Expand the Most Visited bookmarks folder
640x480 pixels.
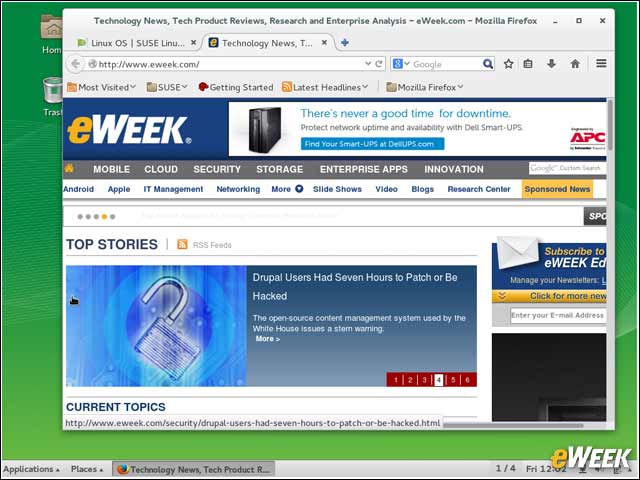[101, 87]
